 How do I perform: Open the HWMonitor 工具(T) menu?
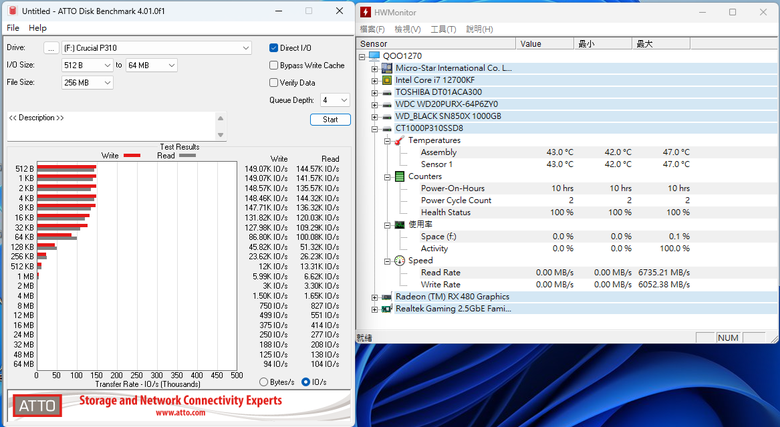click(x=443, y=29)
